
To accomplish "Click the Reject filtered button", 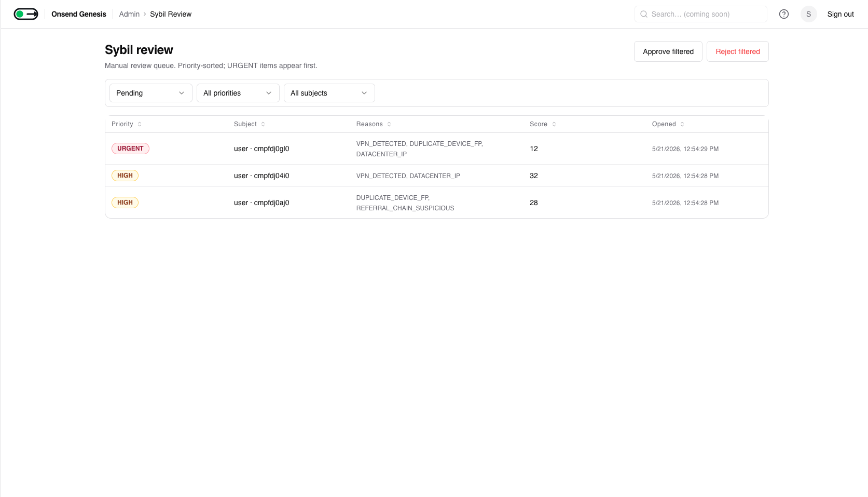I will (x=738, y=51).
